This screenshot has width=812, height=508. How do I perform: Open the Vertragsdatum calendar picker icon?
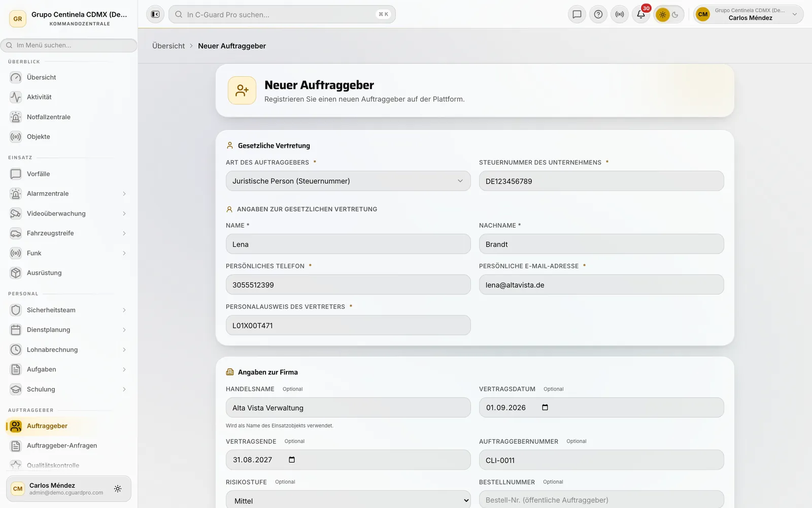545,407
